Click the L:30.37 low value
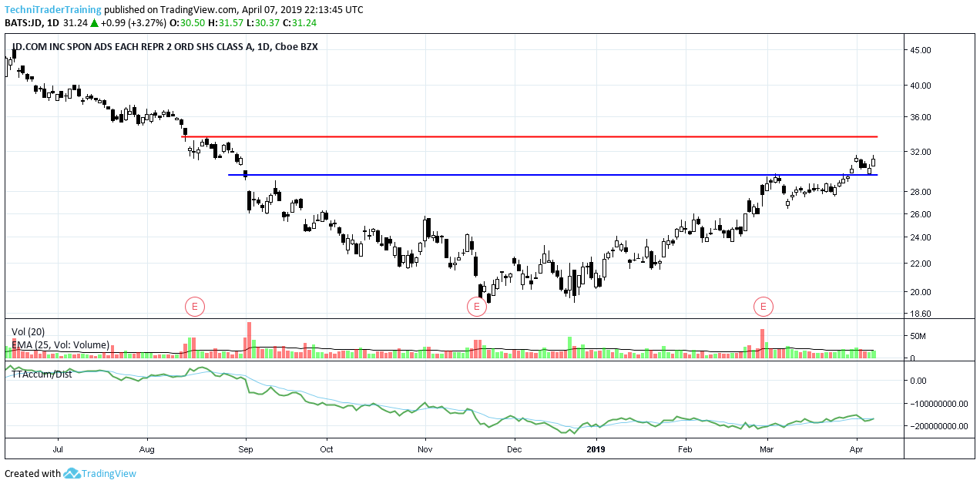This screenshot has width=980, height=487. point(263,23)
